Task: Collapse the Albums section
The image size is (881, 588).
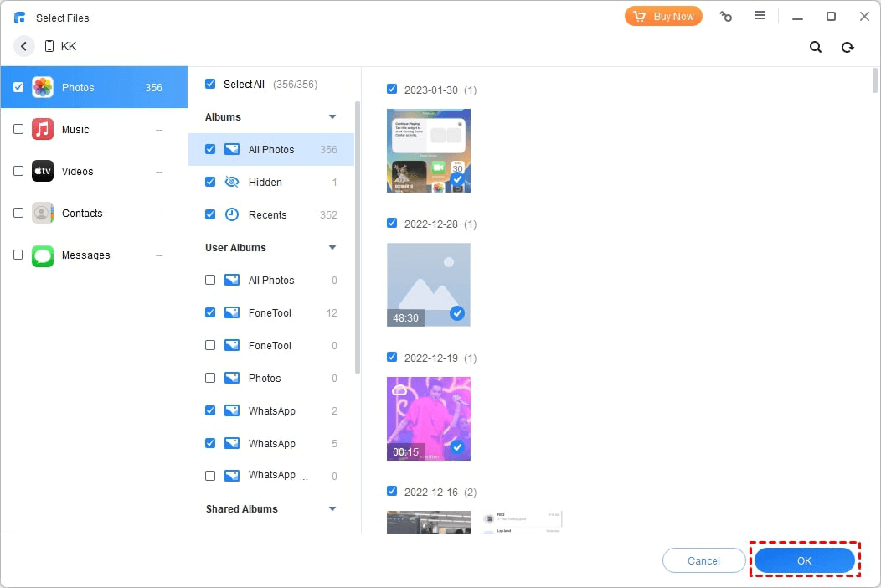Action: point(332,117)
